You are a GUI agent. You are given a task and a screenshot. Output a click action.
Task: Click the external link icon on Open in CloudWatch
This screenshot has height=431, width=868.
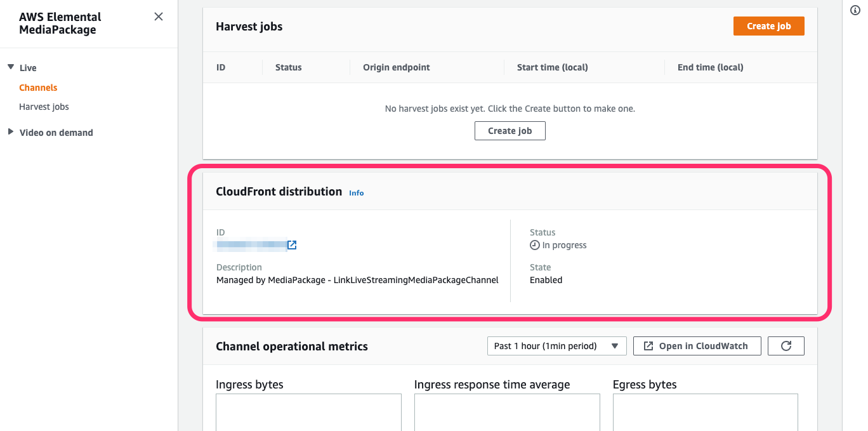(x=648, y=346)
